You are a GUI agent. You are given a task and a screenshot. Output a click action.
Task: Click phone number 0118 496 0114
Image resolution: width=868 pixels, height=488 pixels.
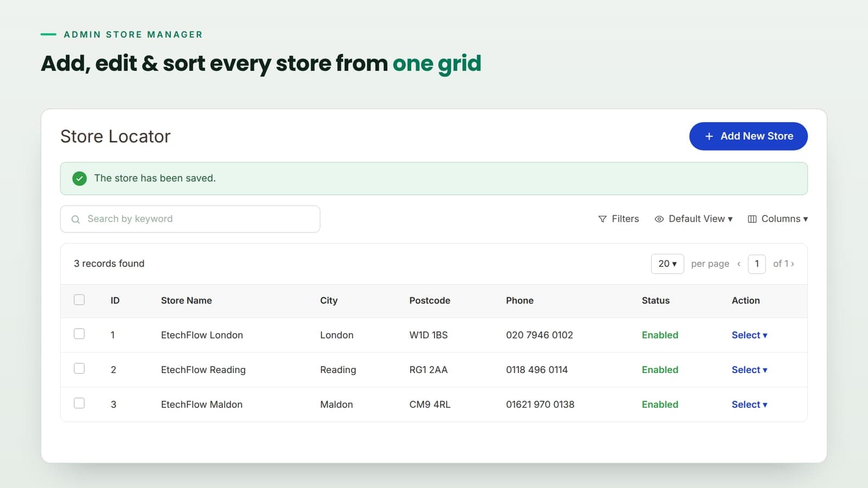tap(537, 370)
